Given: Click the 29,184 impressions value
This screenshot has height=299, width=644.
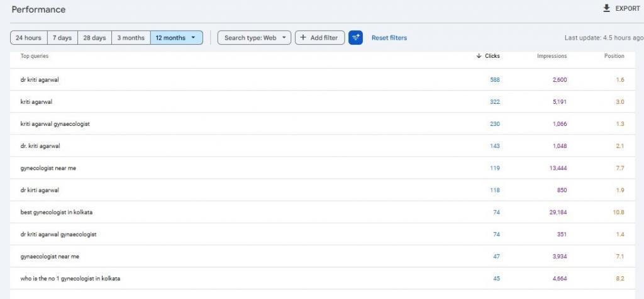Looking at the screenshot, I should point(558,212).
